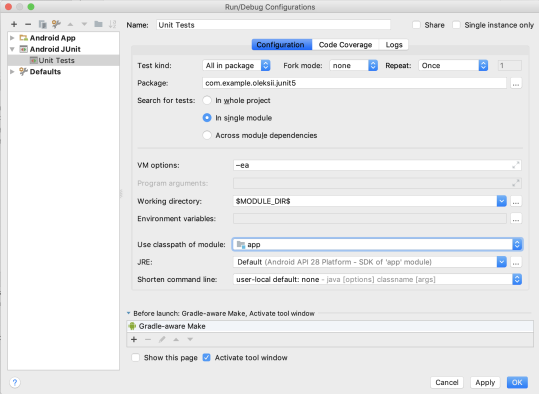This screenshot has height=394, width=540.
Task: Click into the Name text field
Action: pyautogui.click(x=273, y=25)
